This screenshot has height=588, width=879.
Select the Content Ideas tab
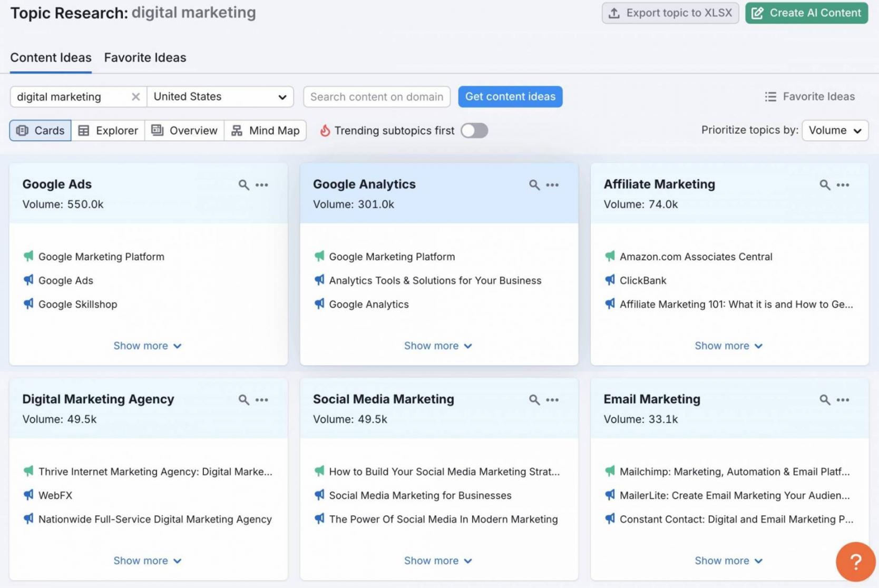[x=51, y=57]
